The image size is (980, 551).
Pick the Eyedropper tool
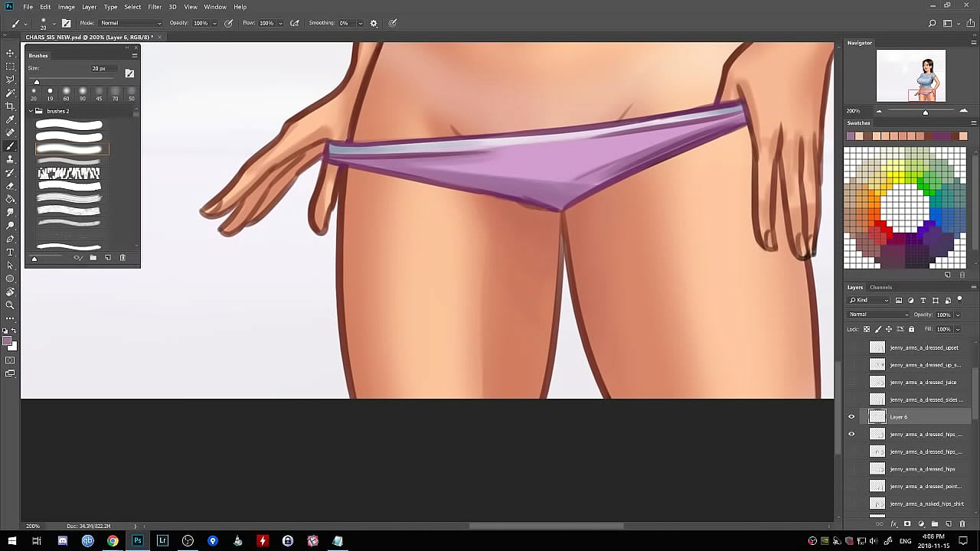pos(10,119)
